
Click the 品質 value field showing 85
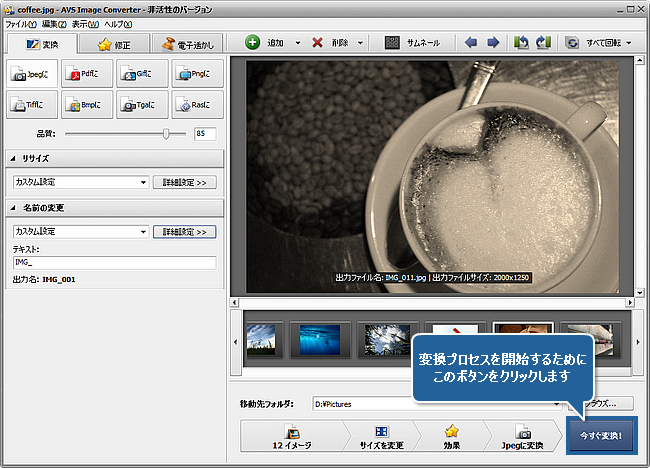tap(205, 133)
